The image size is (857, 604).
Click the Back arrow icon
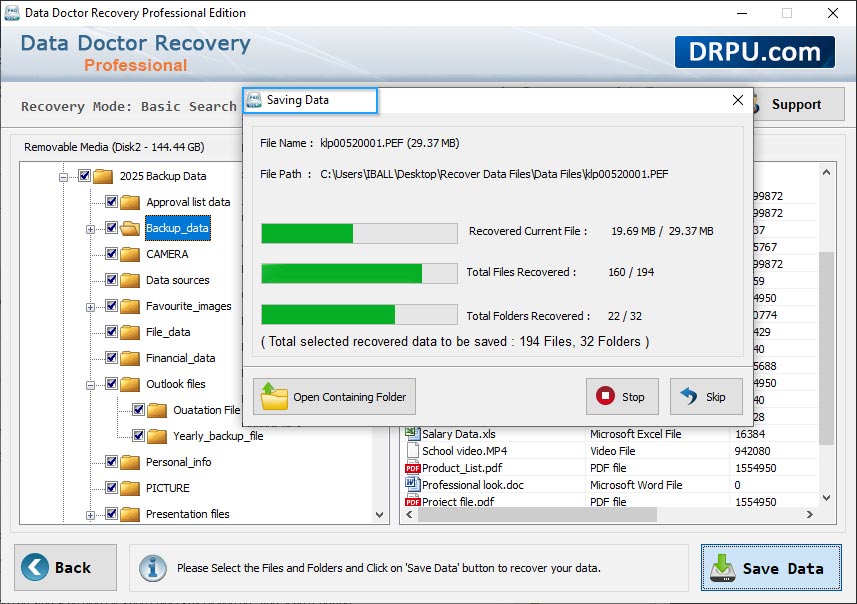pyautogui.click(x=35, y=567)
